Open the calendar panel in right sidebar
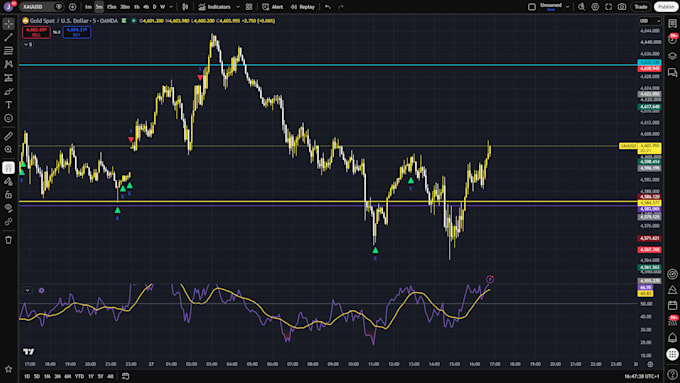 (672, 305)
